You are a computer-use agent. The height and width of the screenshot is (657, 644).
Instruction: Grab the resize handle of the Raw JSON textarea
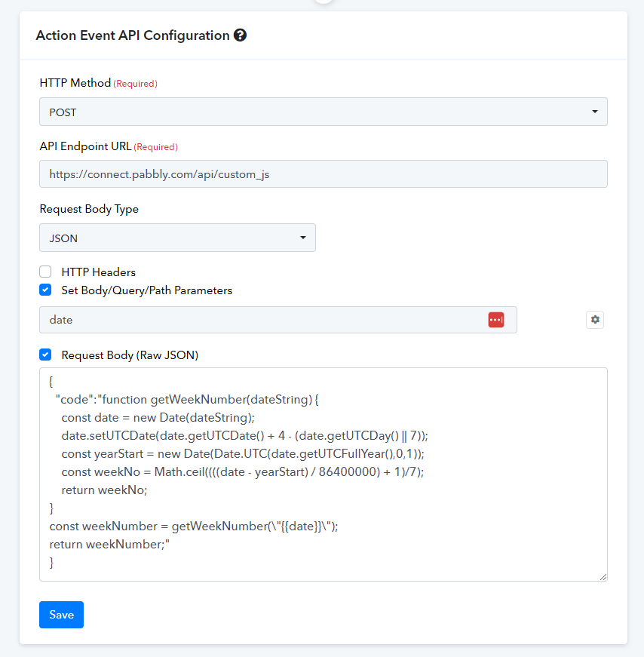tap(603, 577)
